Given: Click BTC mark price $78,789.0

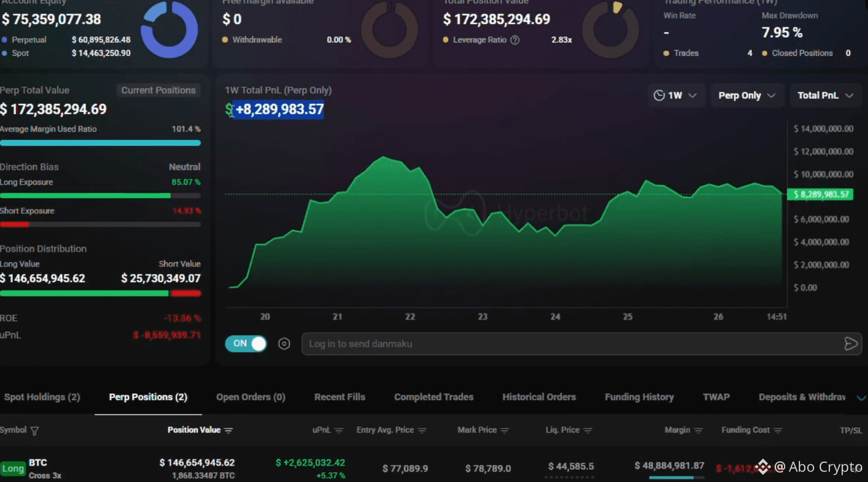Looking at the screenshot, I should pos(488,468).
